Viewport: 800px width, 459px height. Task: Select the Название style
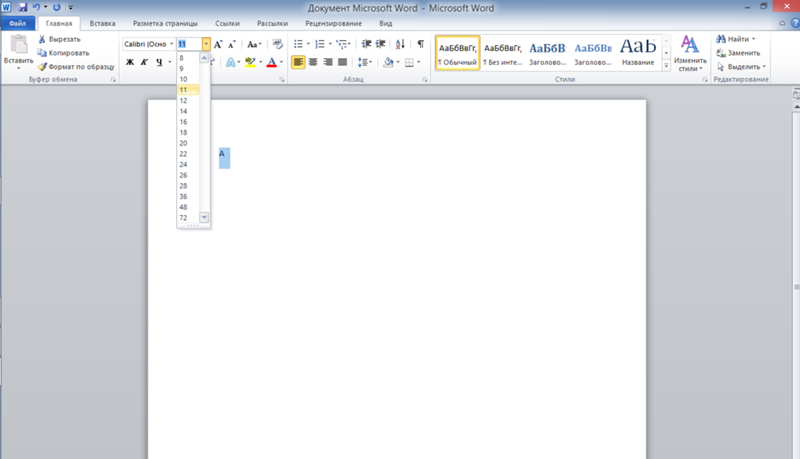click(x=638, y=53)
